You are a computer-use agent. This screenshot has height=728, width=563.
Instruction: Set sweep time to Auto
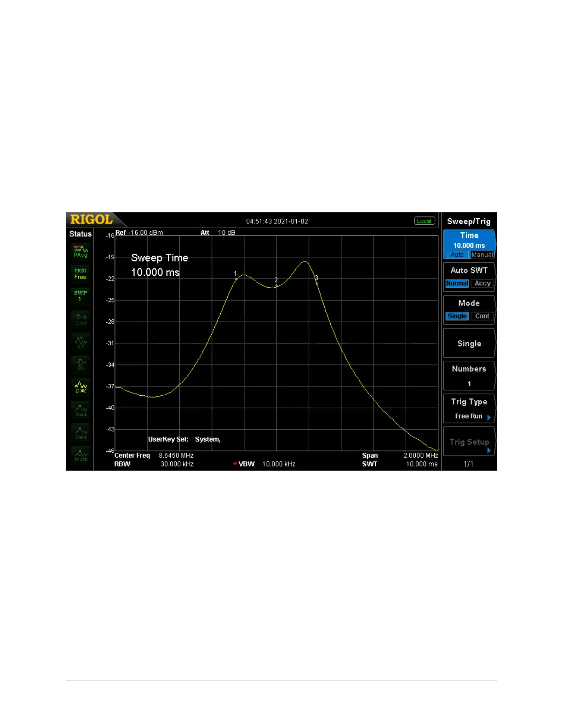click(457, 255)
